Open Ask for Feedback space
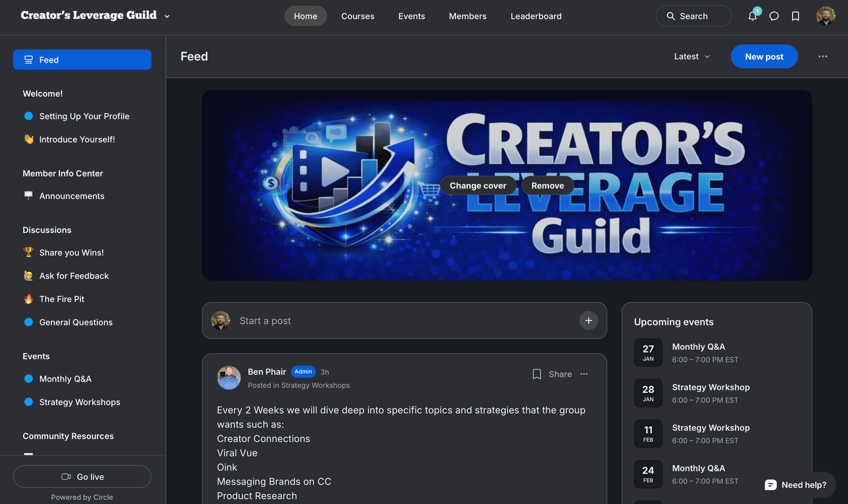848x504 pixels. point(82,276)
